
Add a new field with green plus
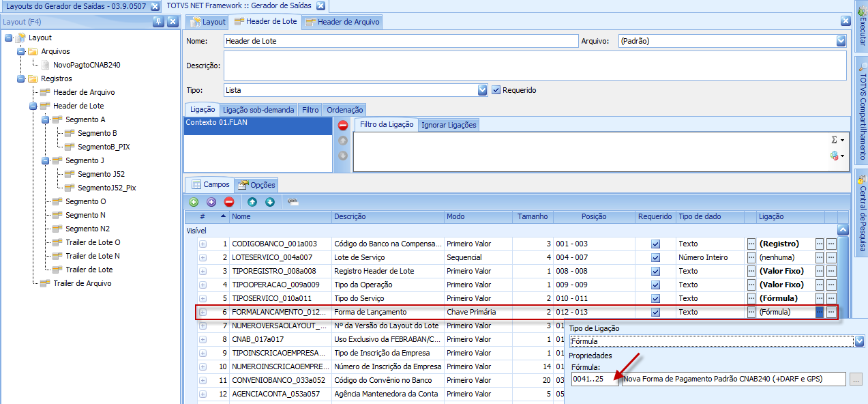(x=194, y=202)
